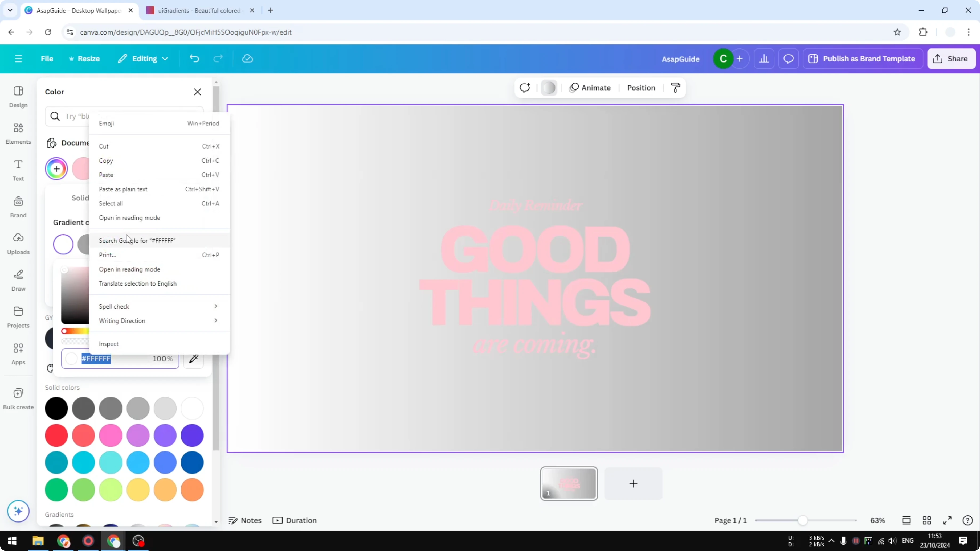Viewport: 980px width, 551px height.
Task: Redo the last action
Action: (x=218, y=59)
